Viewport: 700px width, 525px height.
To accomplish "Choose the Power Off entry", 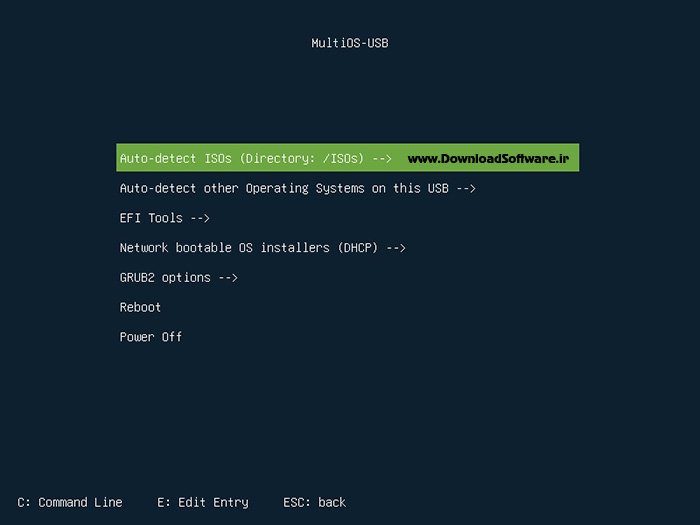I will [x=151, y=337].
